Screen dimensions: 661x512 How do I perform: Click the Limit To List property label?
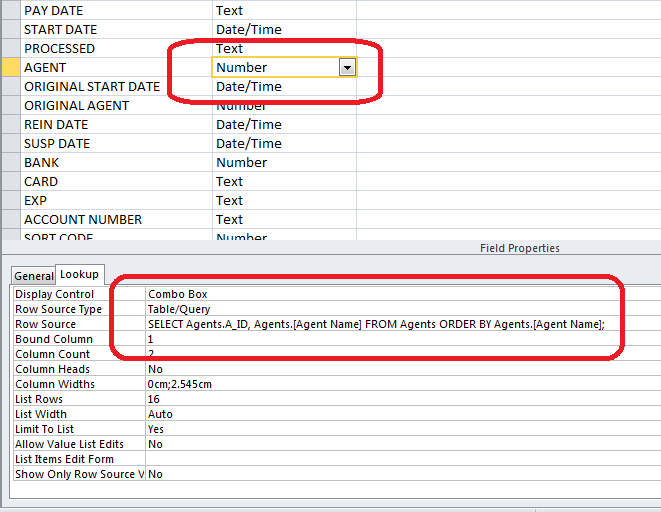click(45, 429)
